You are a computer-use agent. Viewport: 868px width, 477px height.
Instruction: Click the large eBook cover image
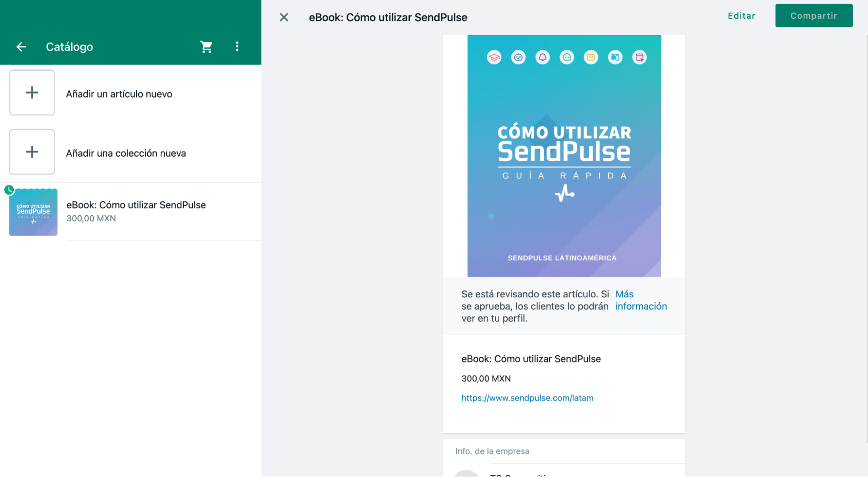point(564,156)
